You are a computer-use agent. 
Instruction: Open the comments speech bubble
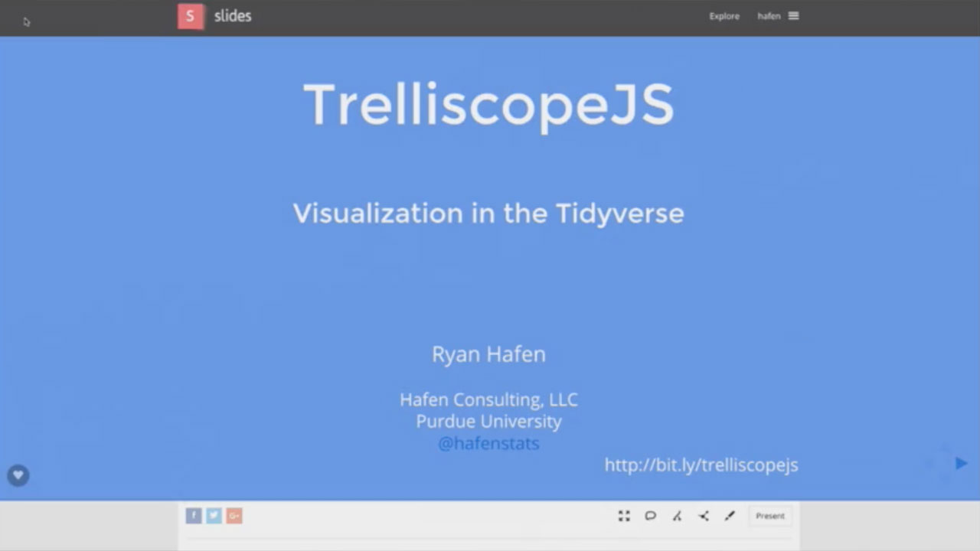650,516
